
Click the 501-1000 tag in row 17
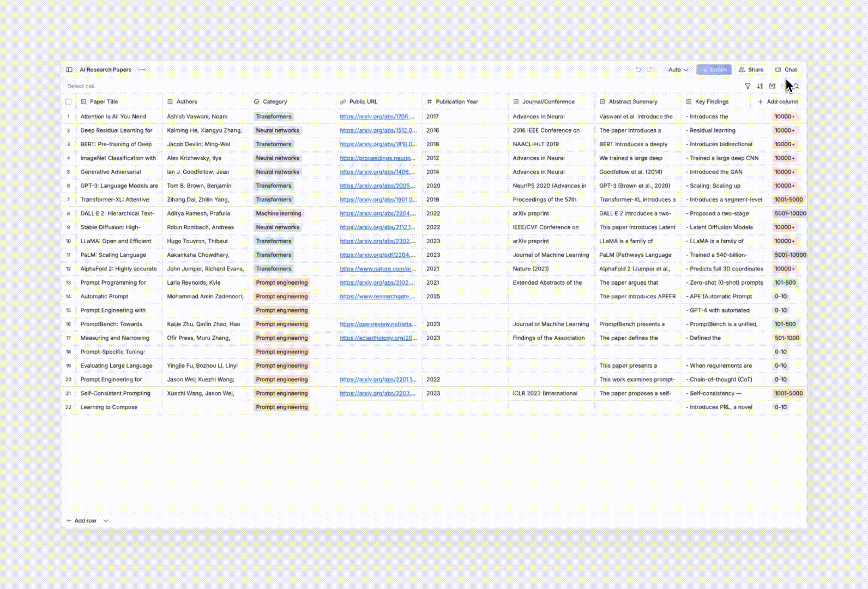pos(787,338)
